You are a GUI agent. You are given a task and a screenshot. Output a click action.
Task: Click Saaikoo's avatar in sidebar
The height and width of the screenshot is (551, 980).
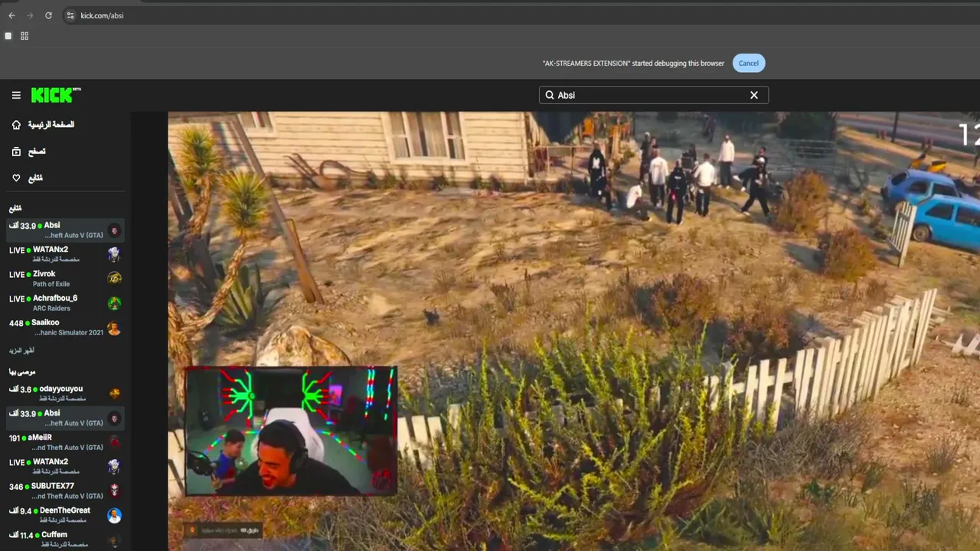114,329
